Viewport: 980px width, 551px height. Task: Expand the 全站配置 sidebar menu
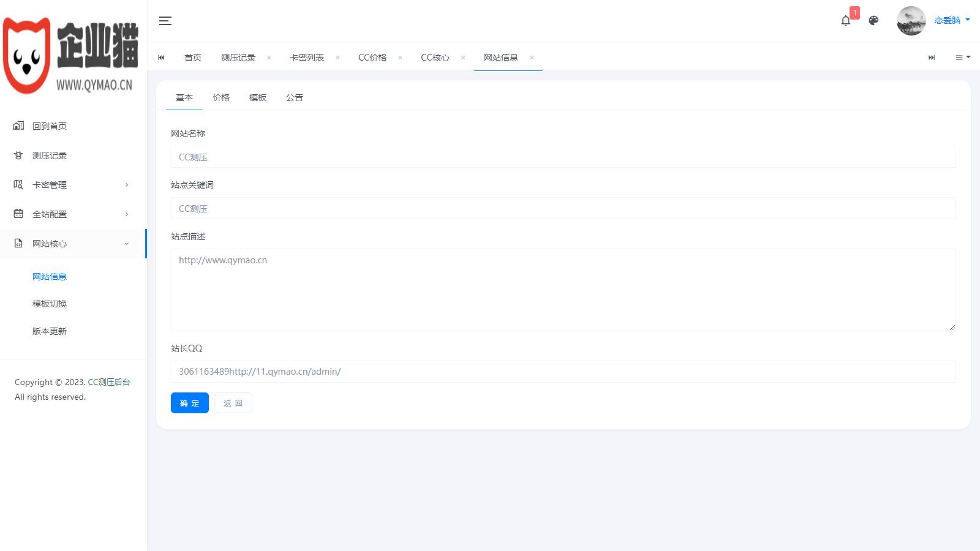click(73, 214)
